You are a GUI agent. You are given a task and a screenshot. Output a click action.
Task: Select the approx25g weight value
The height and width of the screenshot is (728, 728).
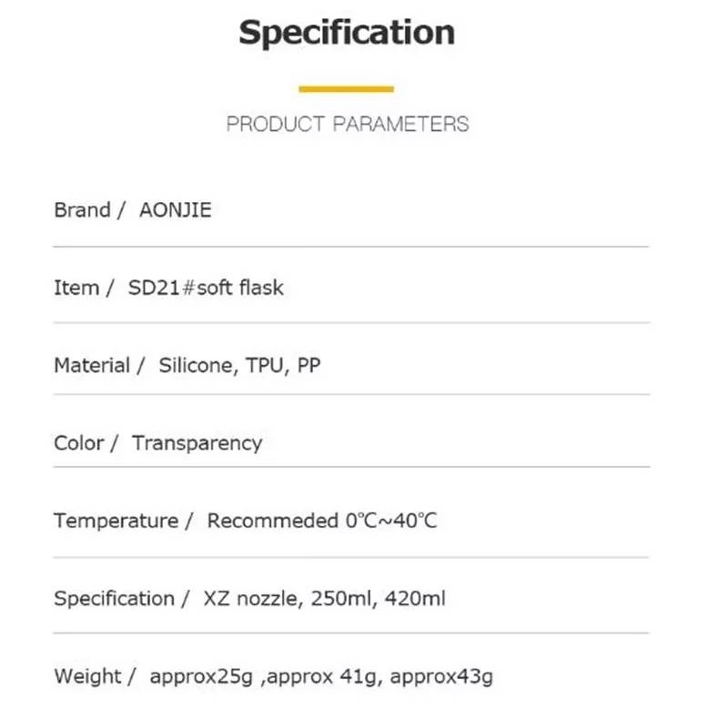click(x=201, y=677)
